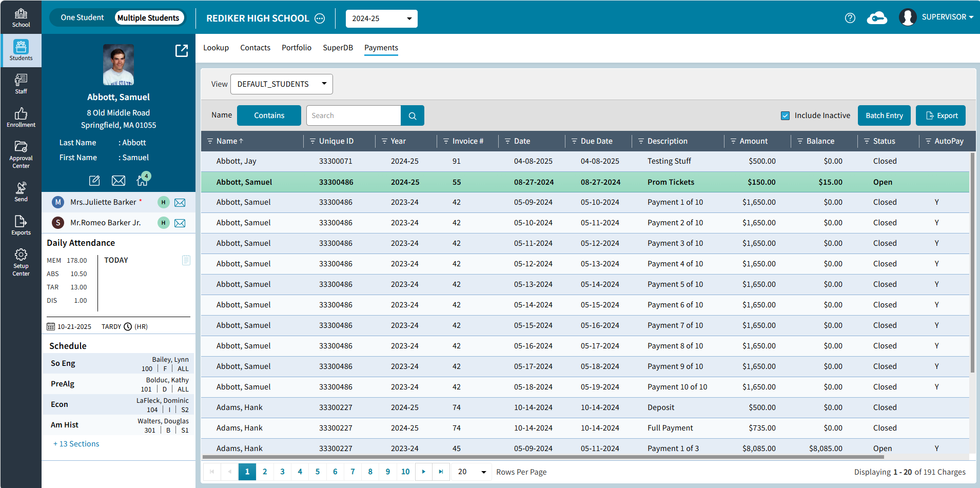The height and width of the screenshot is (488, 980).
Task: Open the Staff module icon
Action: click(21, 84)
